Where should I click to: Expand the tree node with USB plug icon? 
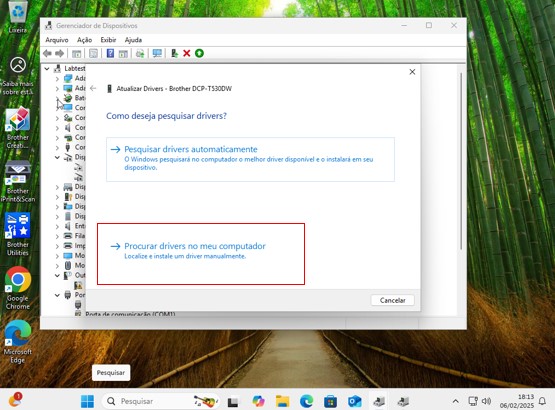pos(57,147)
